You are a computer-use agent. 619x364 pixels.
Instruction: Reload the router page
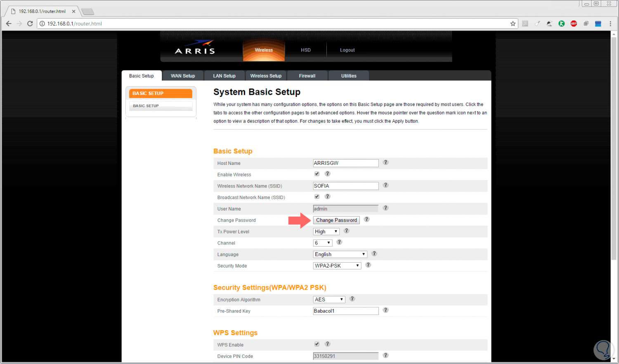[x=30, y=23]
